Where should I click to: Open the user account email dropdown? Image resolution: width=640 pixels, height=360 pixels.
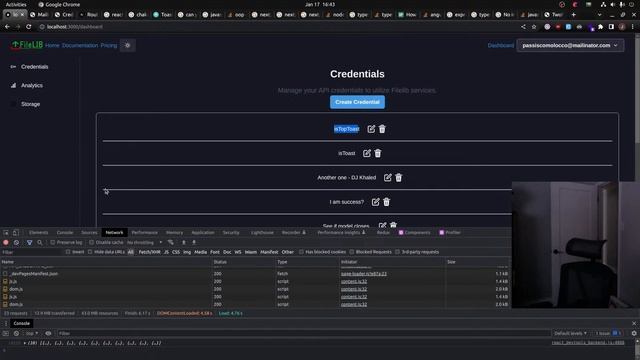(x=570, y=45)
